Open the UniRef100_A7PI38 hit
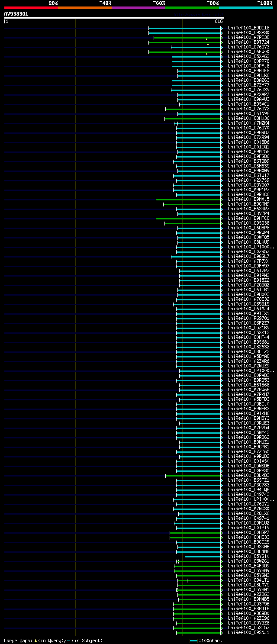The image size is (277, 644). [x=248, y=37]
